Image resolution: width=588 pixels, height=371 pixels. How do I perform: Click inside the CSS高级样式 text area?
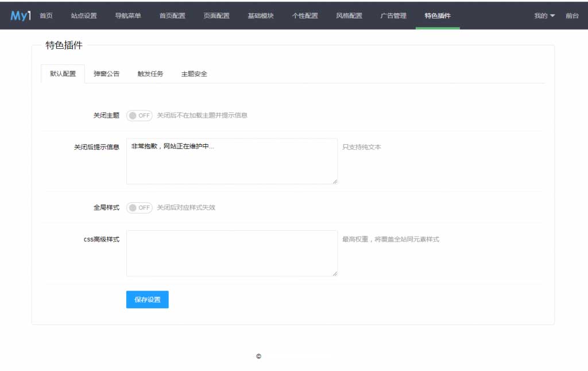(x=232, y=253)
